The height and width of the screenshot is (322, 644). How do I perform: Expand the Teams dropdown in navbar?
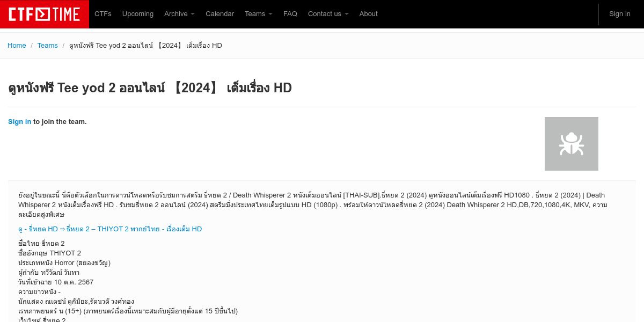[258, 14]
